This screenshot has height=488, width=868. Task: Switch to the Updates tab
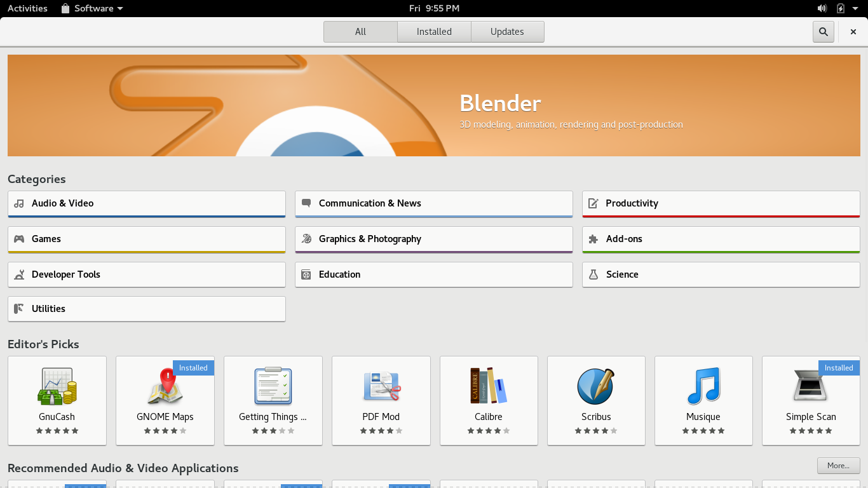click(507, 32)
